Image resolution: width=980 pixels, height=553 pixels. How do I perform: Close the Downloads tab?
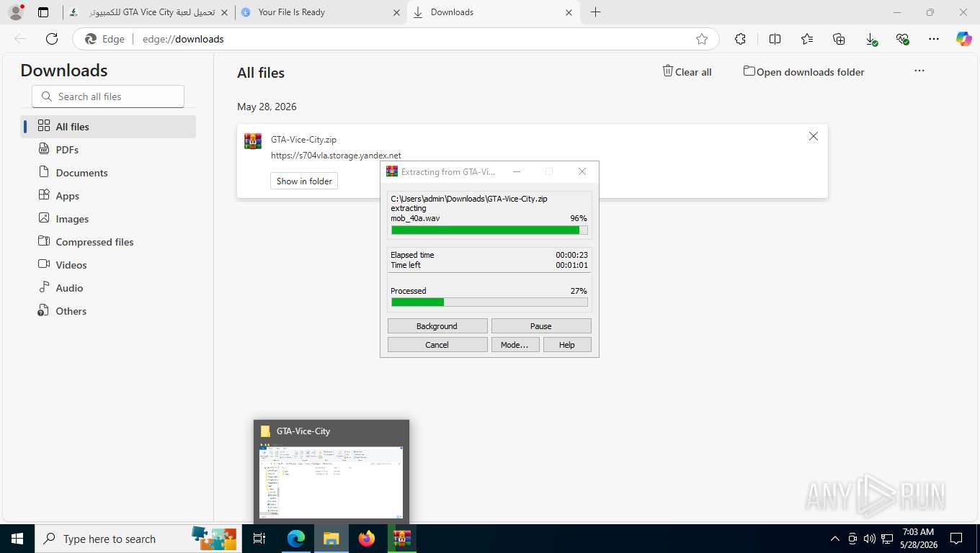pos(569,12)
